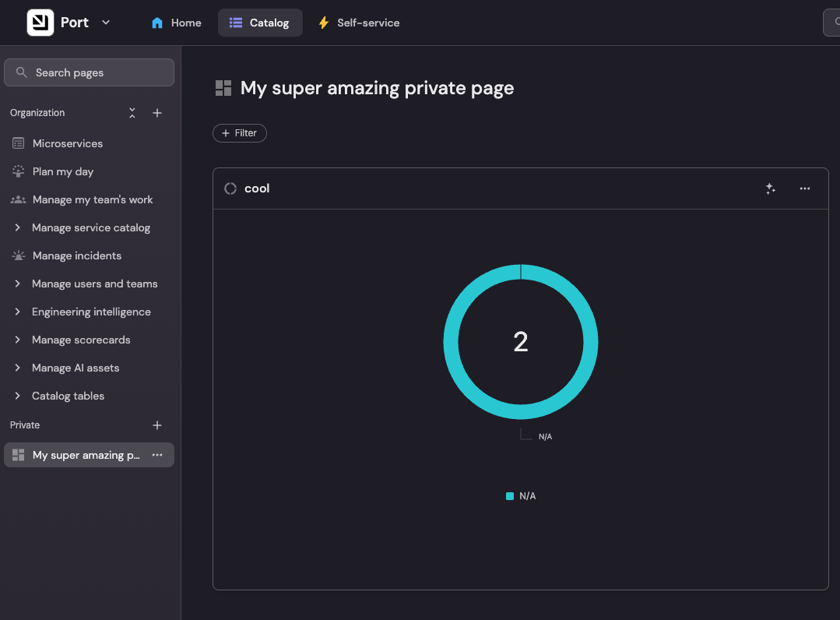Image resolution: width=840 pixels, height=620 pixels.
Task: Click the Organization section label
Action: coord(37,113)
